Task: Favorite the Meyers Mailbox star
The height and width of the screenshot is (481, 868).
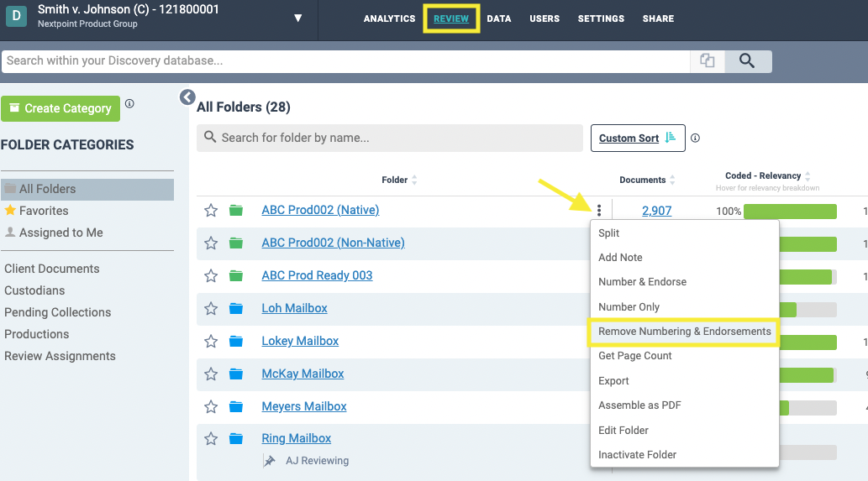Action: pyautogui.click(x=211, y=407)
